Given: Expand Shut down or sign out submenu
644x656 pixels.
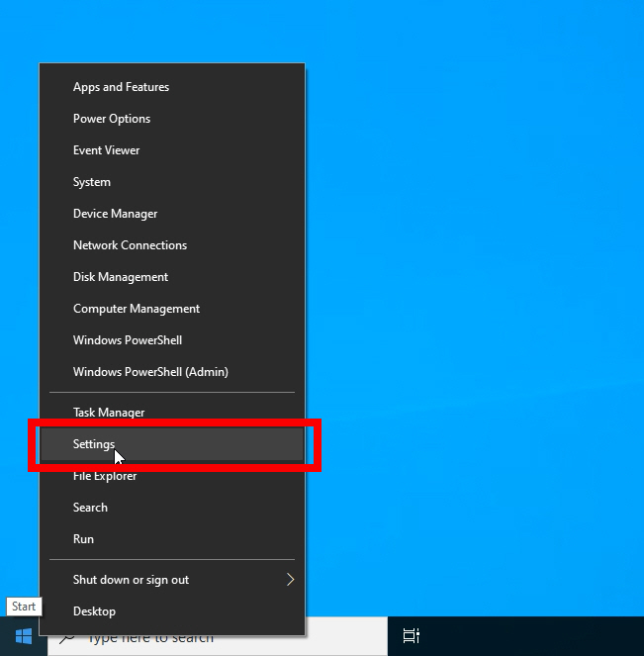Looking at the screenshot, I should coord(172,580).
